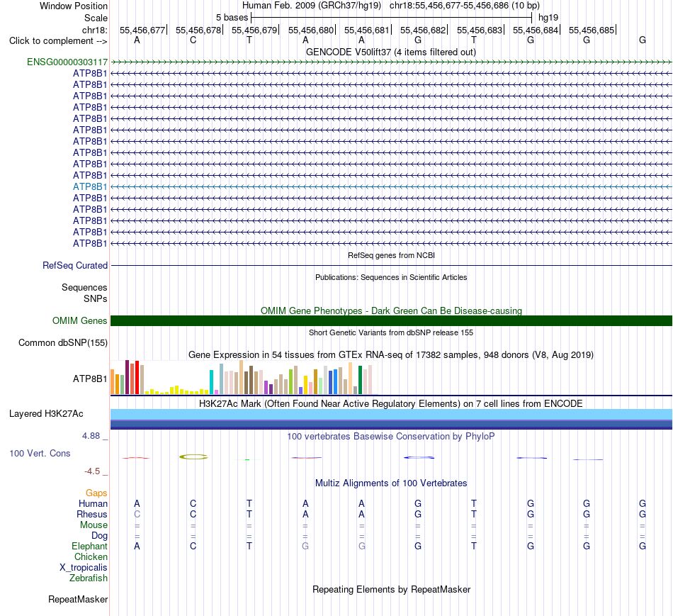Open the 'RefSeq genes from NCBI' track title
Image resolution: width=673 pixels, height=616 pixels.
pos(391,255)
